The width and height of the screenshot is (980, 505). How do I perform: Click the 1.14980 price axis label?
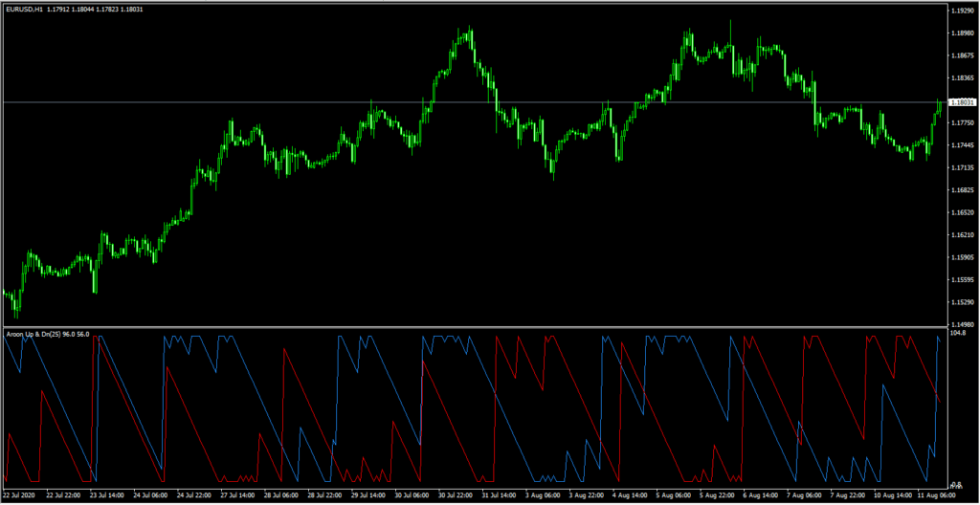click(x=962, y=324)
